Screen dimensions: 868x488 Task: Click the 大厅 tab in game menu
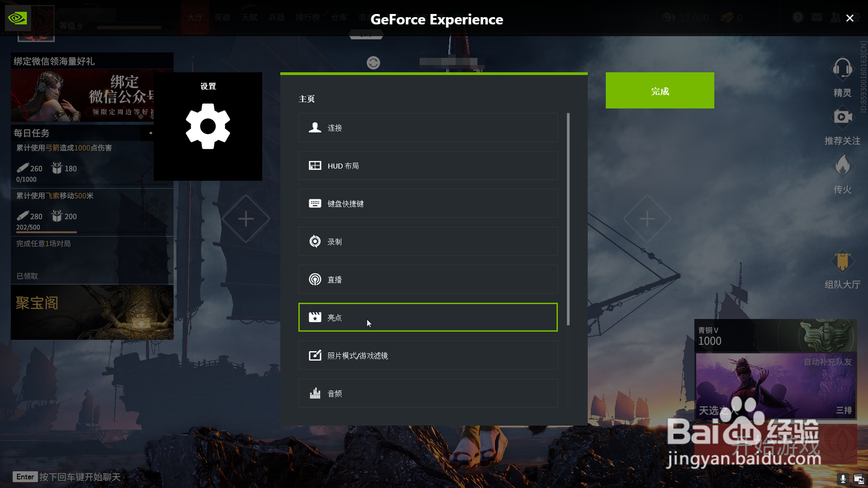195,18
